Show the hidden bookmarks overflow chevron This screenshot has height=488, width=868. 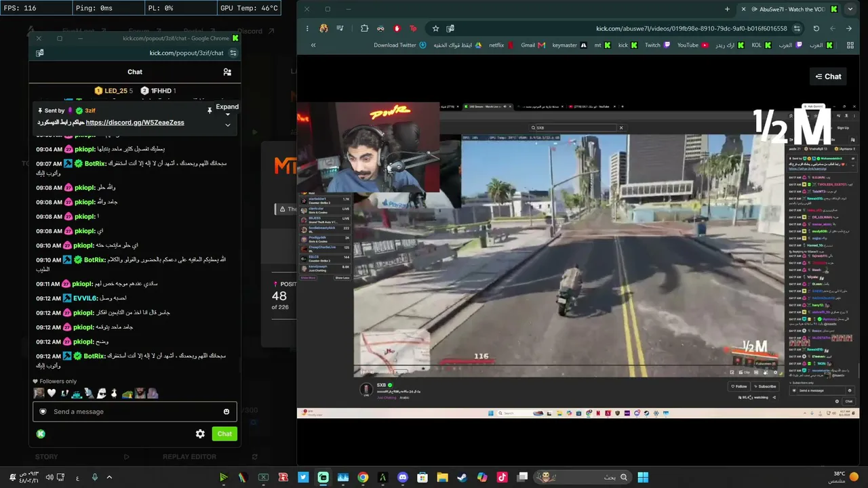click(313, 45)
